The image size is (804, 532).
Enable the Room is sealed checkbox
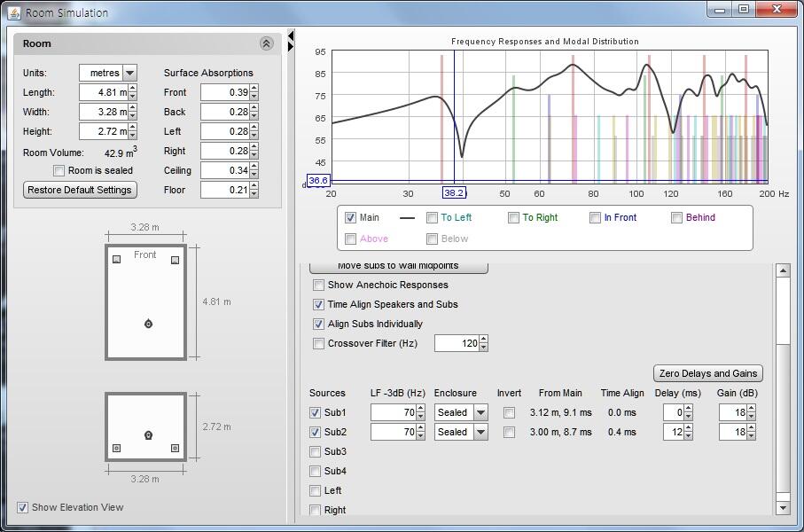[59, 170]
